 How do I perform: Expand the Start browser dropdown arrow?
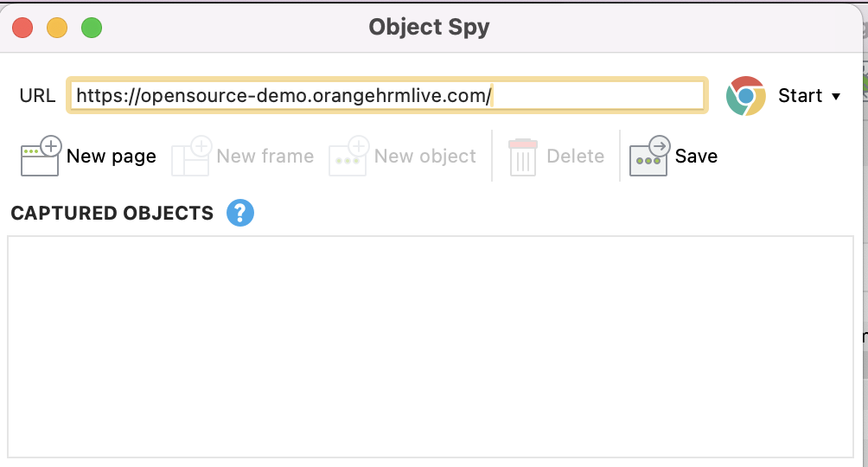pyautogui.click(x=836, y=96)
